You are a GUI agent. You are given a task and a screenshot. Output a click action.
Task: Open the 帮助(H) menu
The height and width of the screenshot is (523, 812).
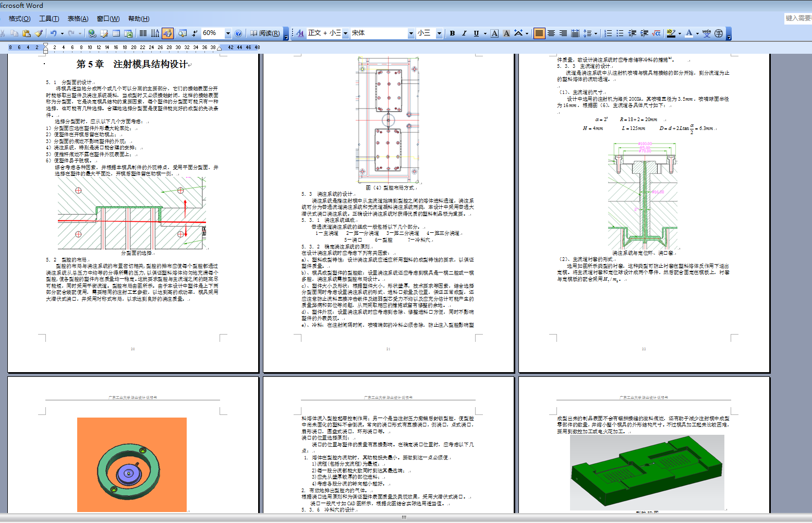pos(139,19)
